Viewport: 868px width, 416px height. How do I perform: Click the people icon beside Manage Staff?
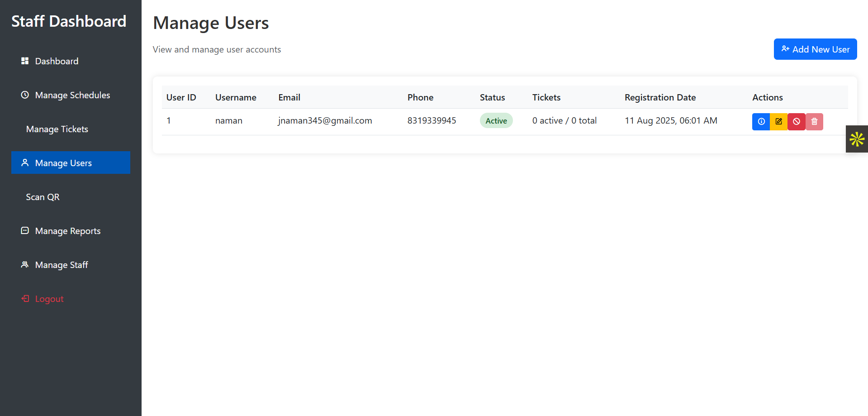click(x=25, y=264)
